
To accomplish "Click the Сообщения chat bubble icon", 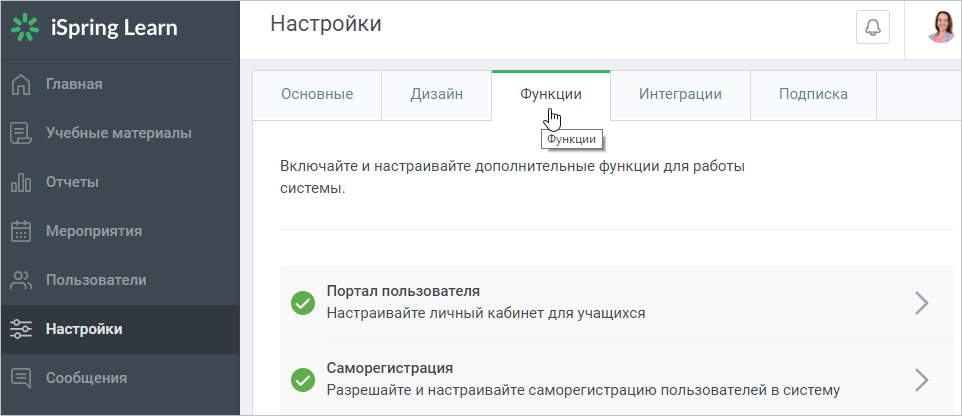I will [21, 378].
